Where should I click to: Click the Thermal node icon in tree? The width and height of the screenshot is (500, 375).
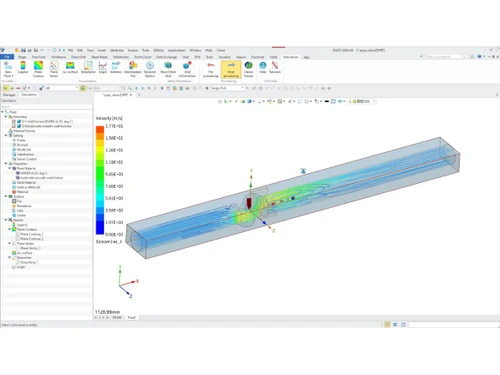click(x=14, y=192)
